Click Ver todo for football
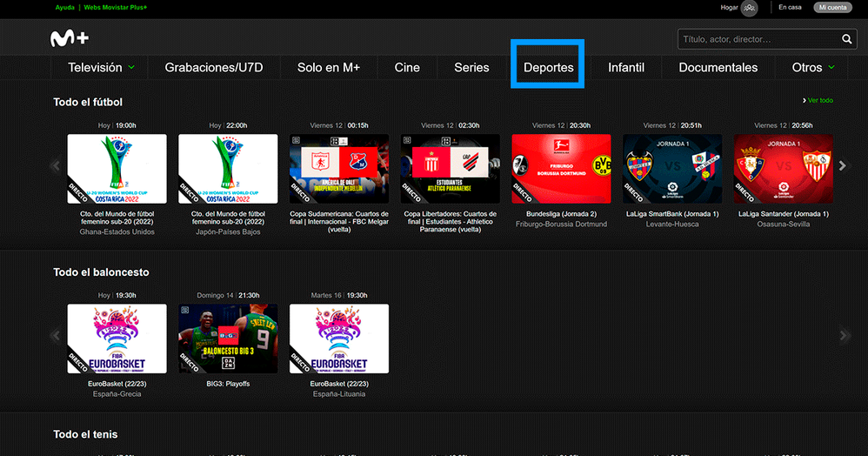868x456 pixels. click(x=818, y=101)
